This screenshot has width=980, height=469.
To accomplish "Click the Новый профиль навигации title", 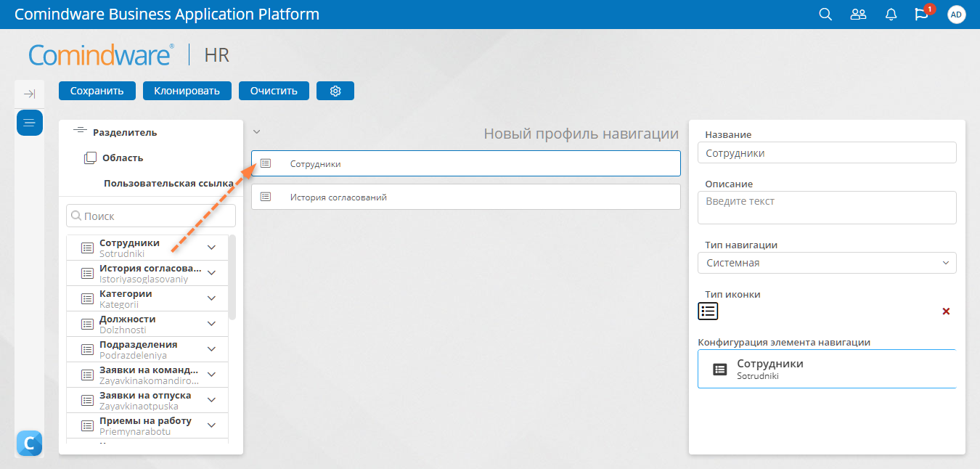I will [581, 134].
